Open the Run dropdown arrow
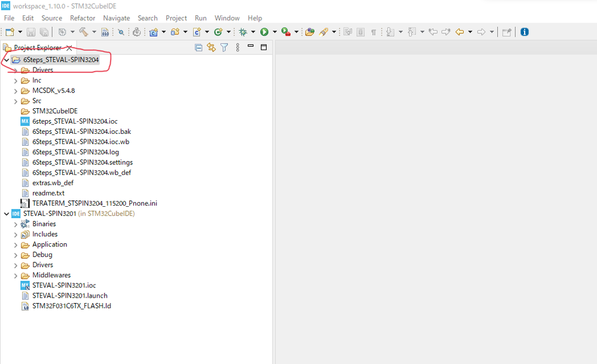 coord(274,32)
